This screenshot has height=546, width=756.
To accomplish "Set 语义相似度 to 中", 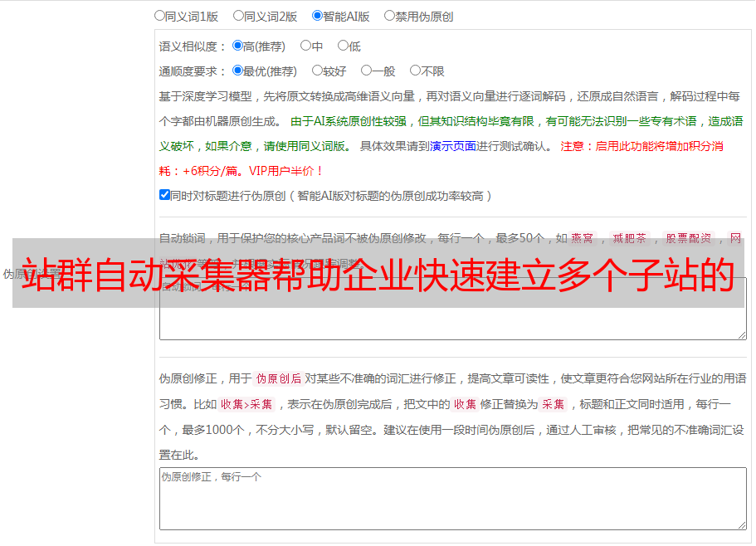I will 305,46.
